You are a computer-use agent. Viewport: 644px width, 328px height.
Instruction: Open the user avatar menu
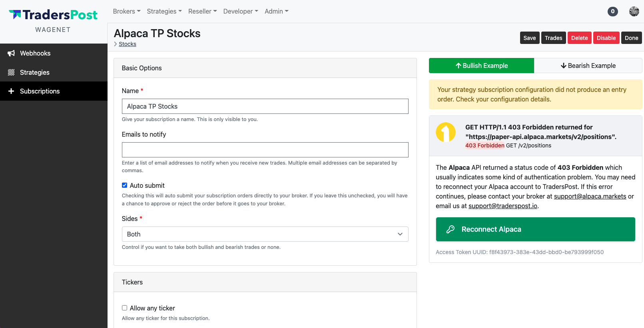pos(634,12)
